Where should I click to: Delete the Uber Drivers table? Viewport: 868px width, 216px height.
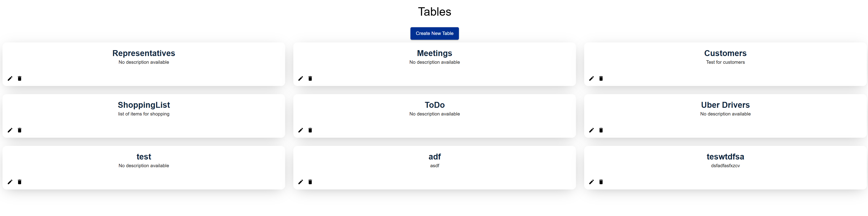601,130
